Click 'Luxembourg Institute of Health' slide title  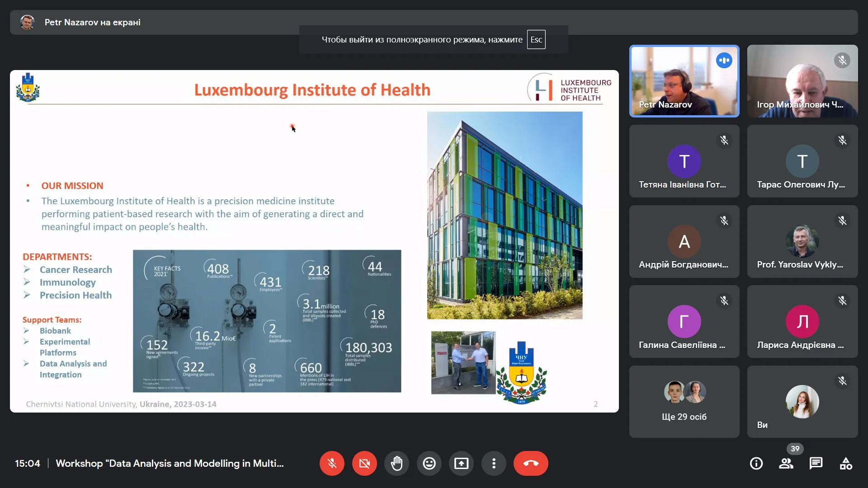312,90
